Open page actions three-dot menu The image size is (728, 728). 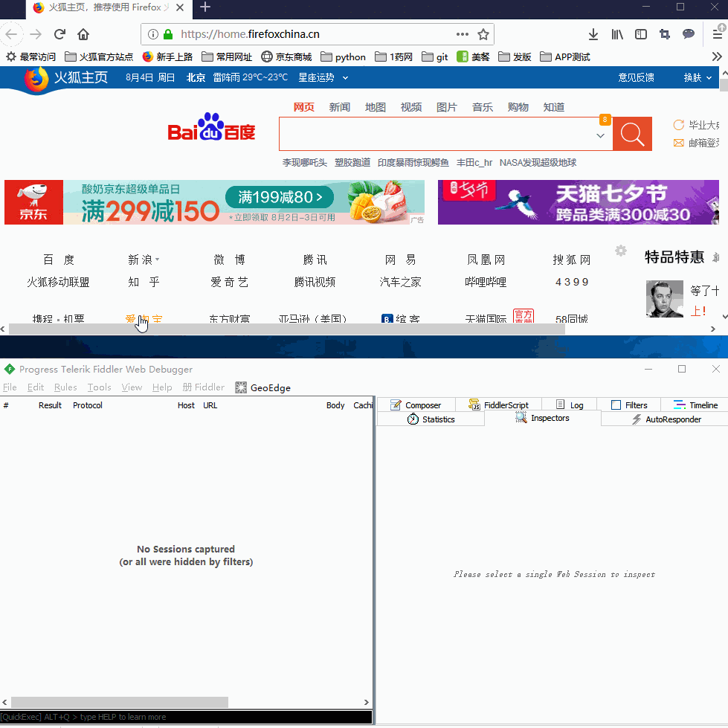(462, 34)
